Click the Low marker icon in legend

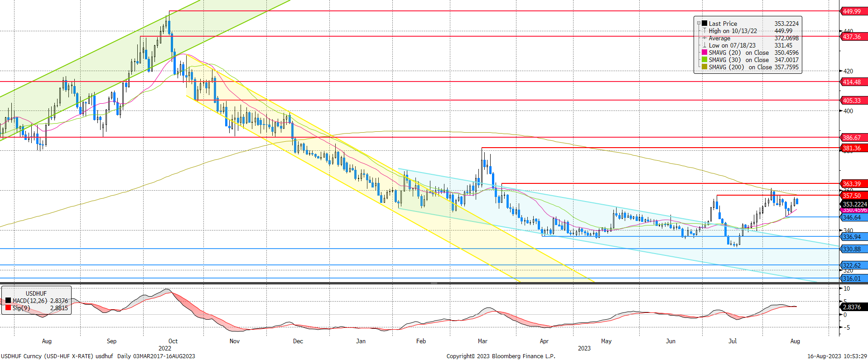[x=704, y=45]
